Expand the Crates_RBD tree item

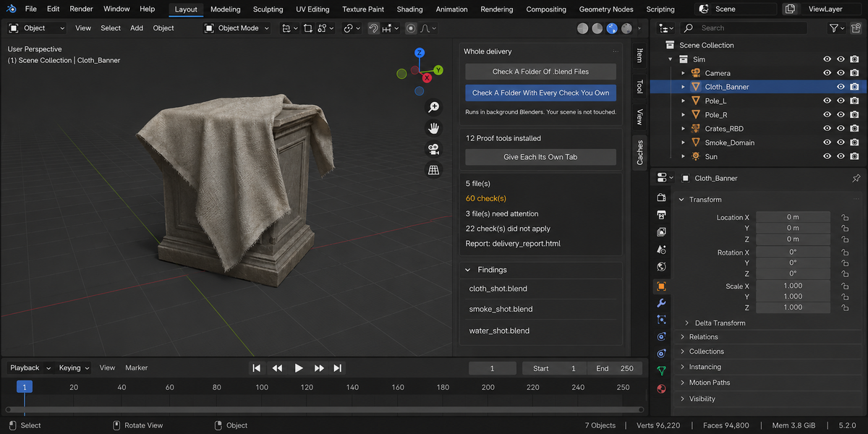[683, 129]
